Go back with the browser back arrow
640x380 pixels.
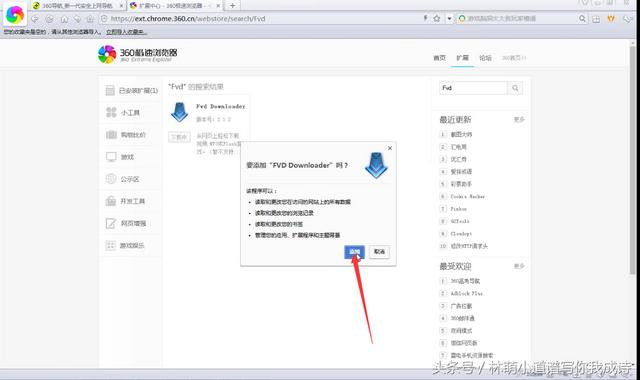tap(35, 19)
